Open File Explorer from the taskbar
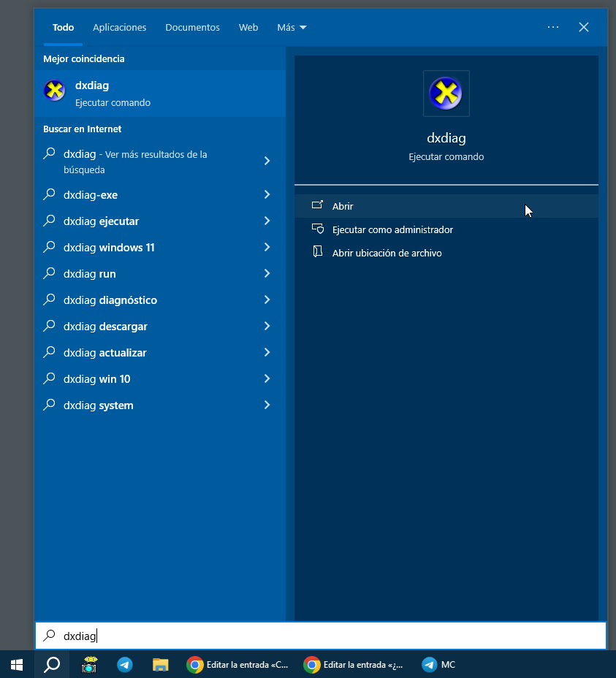616x678 pixels. 161,665
